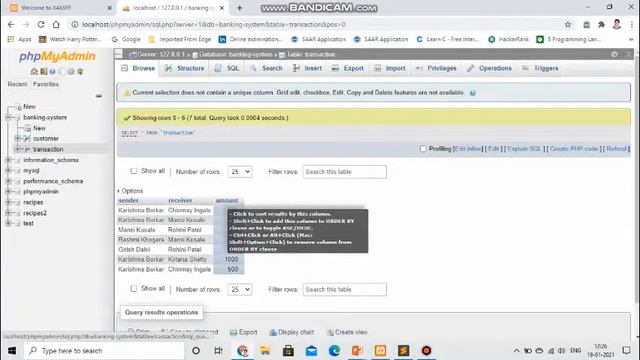
Task: Click the Export icon under query results
Action: coord(233,332)
